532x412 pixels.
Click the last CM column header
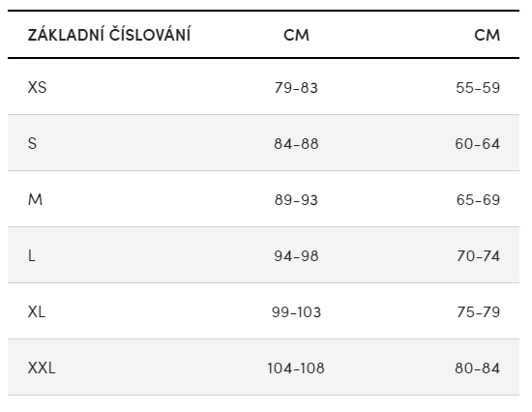pos(487,35)
